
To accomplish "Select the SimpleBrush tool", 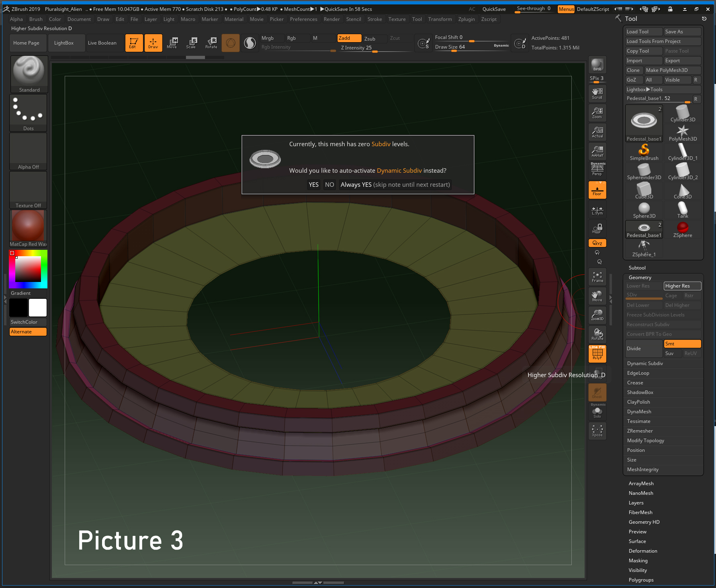I will point(644,152).
